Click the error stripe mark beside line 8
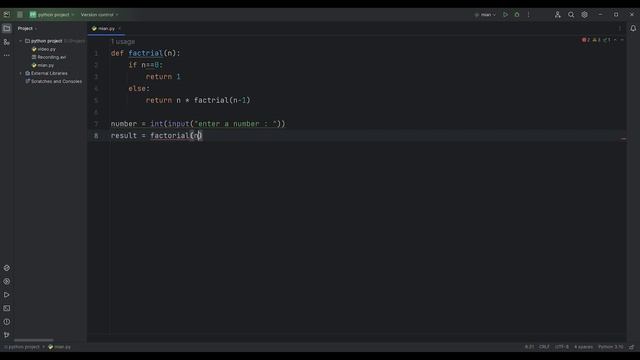 click(x=623, y=139)
